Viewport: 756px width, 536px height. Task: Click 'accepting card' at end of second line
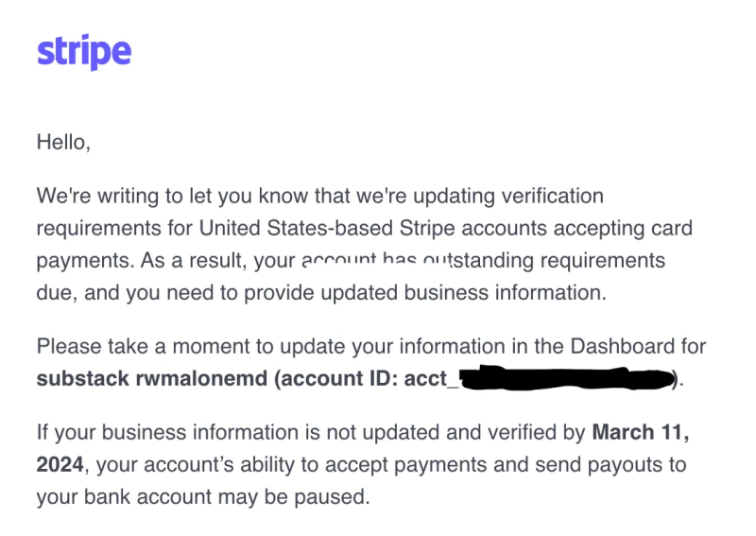(x=623, y=228)
